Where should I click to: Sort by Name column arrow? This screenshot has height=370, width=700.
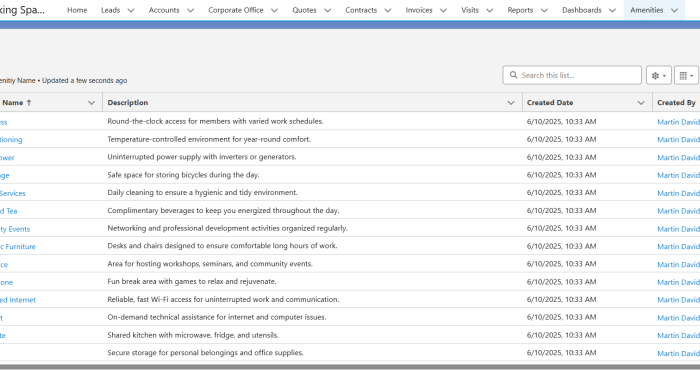pos(29,103)
